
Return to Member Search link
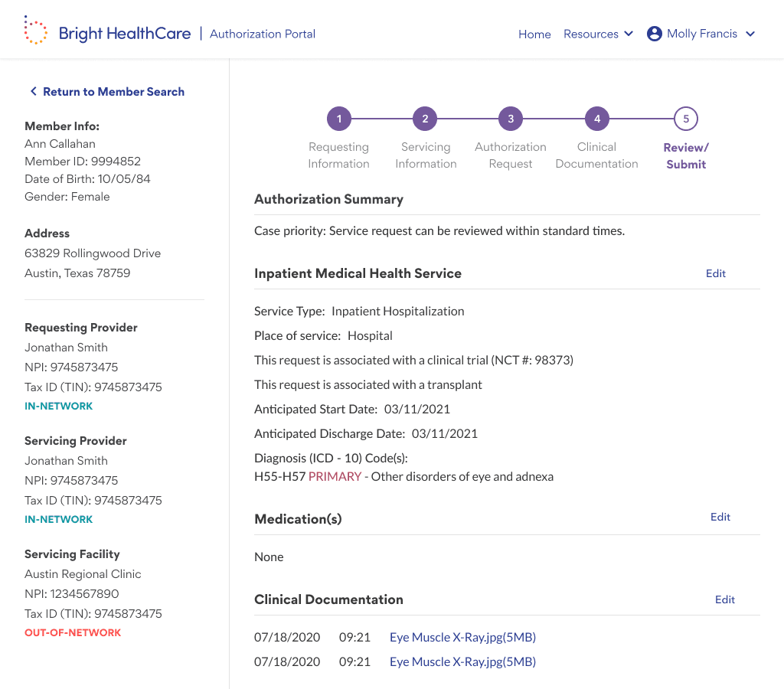coord(113,92)
